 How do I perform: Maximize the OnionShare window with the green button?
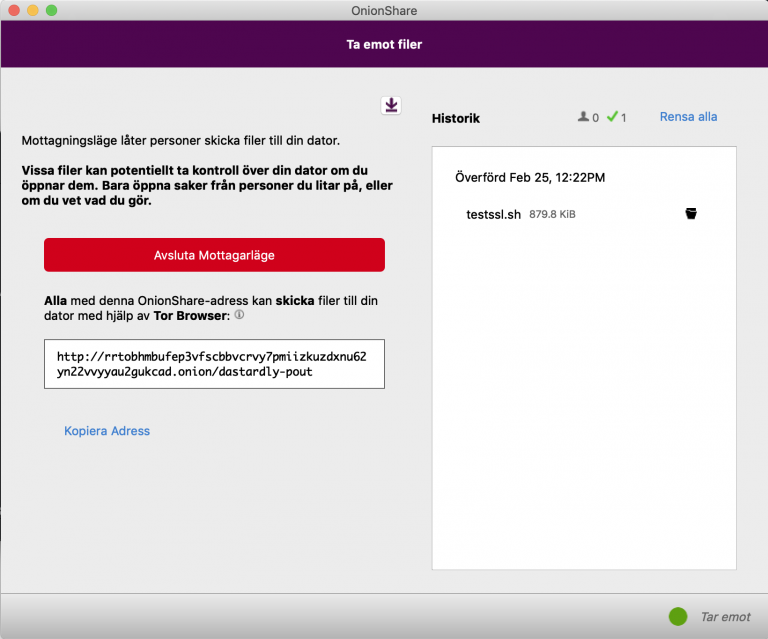point(51,10)
